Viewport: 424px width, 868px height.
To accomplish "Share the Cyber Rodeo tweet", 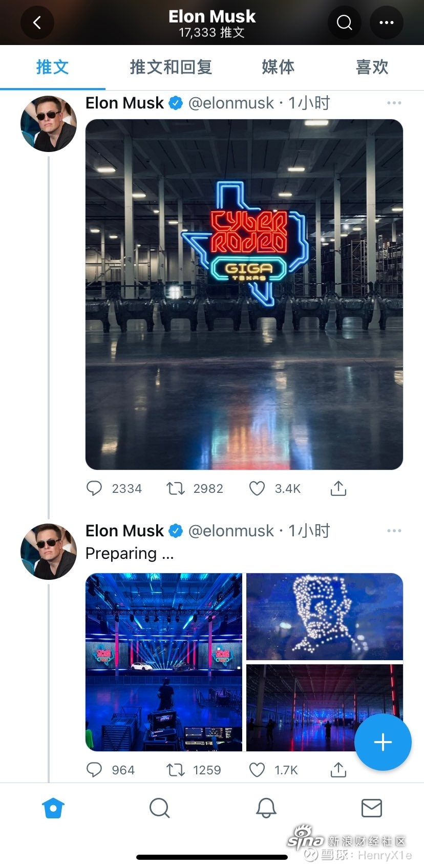I will coord(338,489).
